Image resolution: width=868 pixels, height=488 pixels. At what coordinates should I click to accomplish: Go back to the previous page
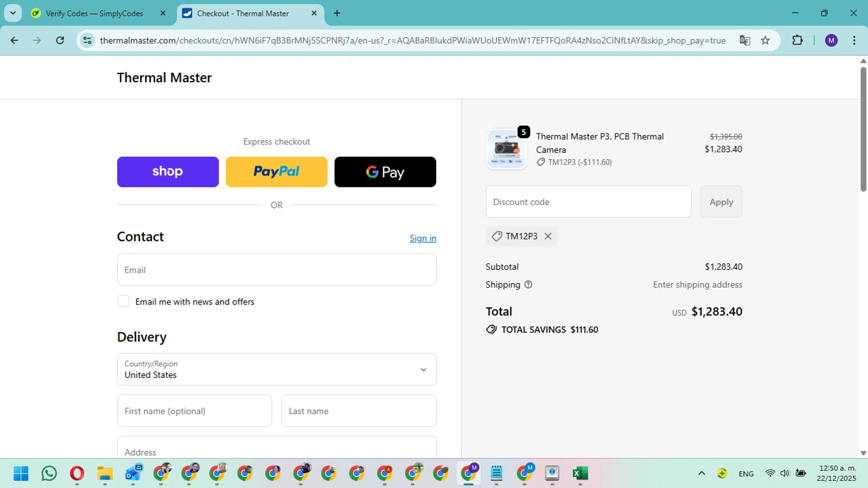[x=14, y=41]
